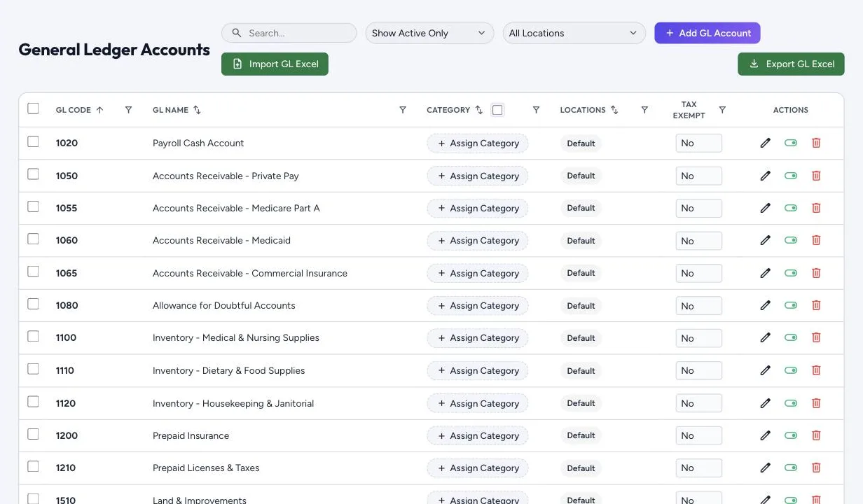Sort the Locations column
863x504 pixels.
pyautogui.click(x=614, y=110)
